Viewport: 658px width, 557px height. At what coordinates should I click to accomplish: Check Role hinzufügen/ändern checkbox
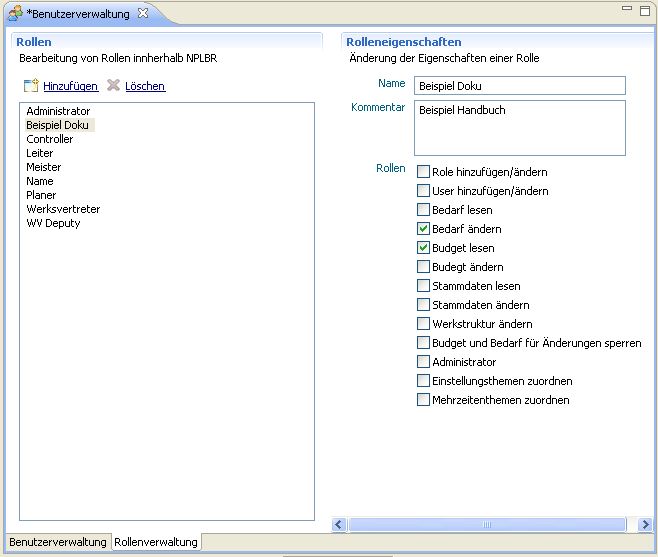pos(424,172)
